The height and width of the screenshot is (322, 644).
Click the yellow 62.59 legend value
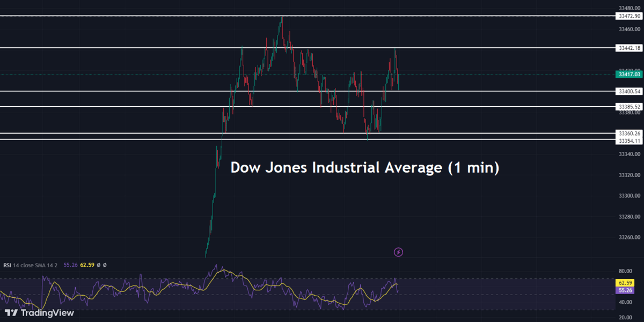pos(87,265)
